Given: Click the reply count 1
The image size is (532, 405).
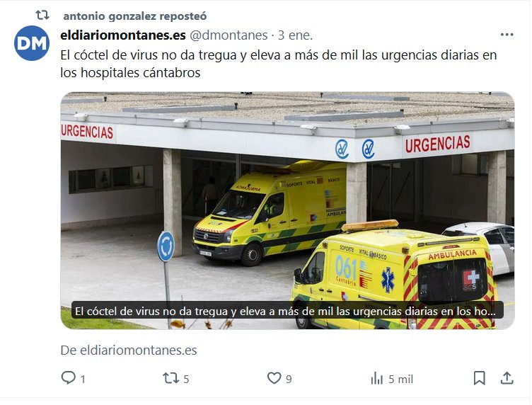Looking at the screenshot, I should pos(83,380).
